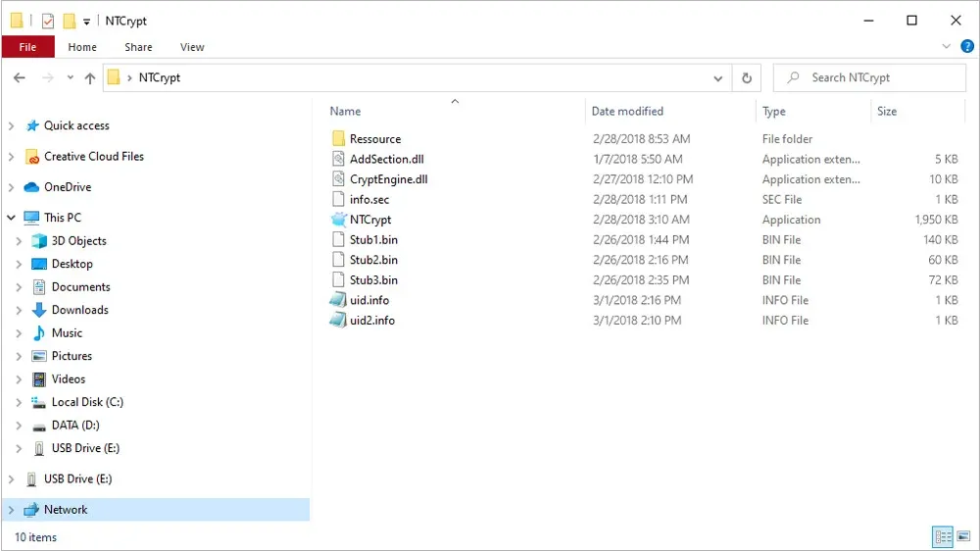Click the "SEC File" type cell
Viewport: 980px width, 551px height.
coord(782,199)
